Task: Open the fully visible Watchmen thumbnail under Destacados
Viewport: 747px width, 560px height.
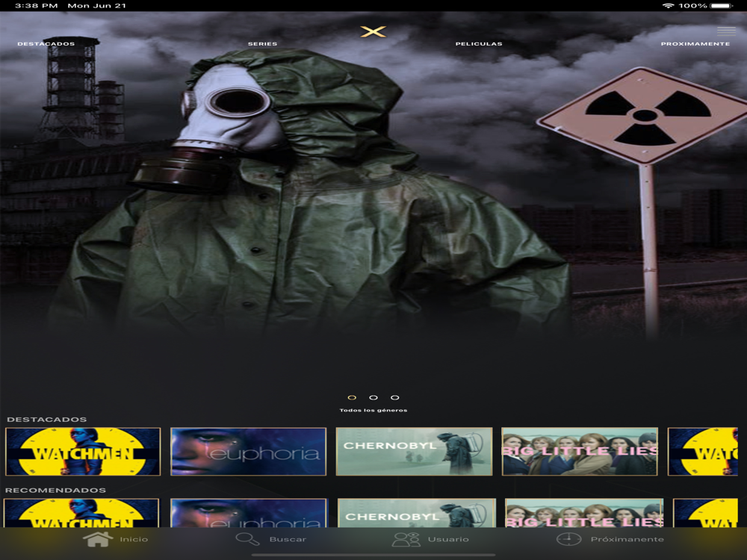Action: [x=83, y=452]
